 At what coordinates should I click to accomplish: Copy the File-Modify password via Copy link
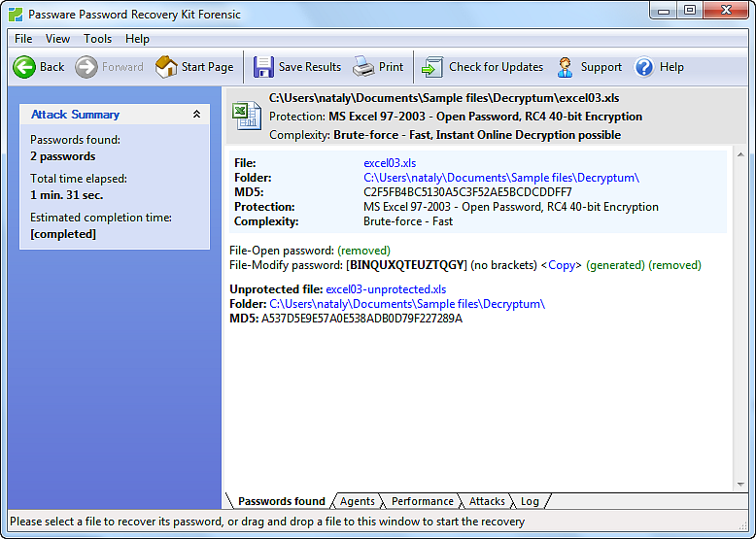click(x=562, y=265)
